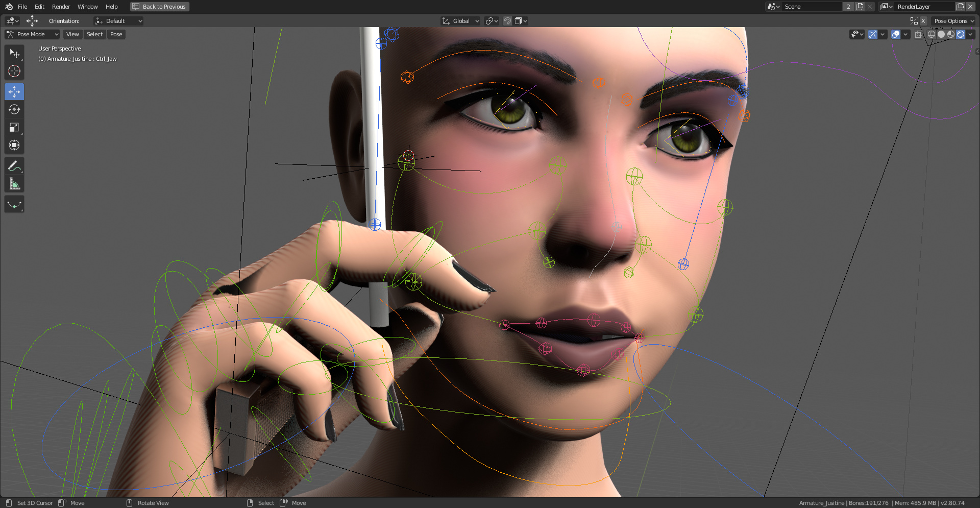Select the Select Box tool
The height and width of the screenshot is (508, 980).
coord(14,53)
